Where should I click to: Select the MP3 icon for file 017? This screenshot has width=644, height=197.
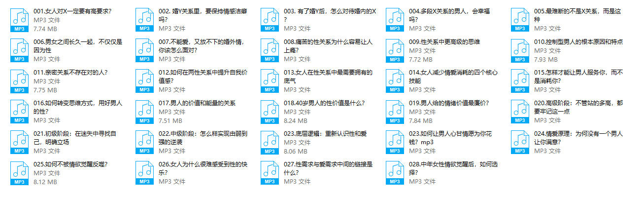pos(144,112)
